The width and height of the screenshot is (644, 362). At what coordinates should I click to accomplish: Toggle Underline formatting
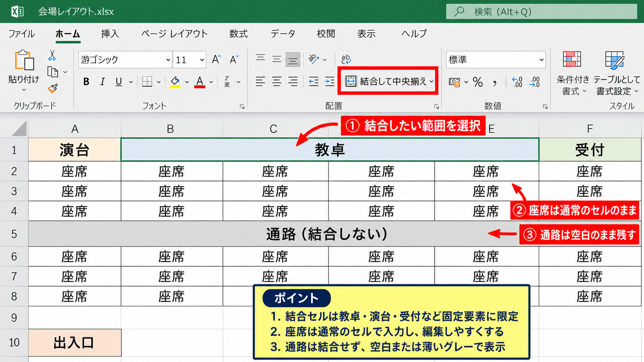click(119, 82)
